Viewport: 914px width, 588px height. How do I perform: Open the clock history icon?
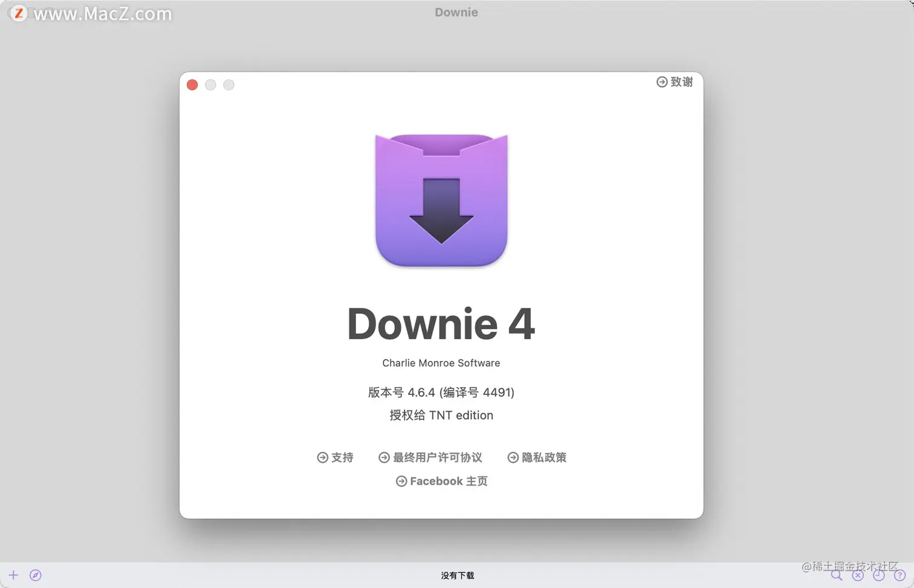coord(879,575)
